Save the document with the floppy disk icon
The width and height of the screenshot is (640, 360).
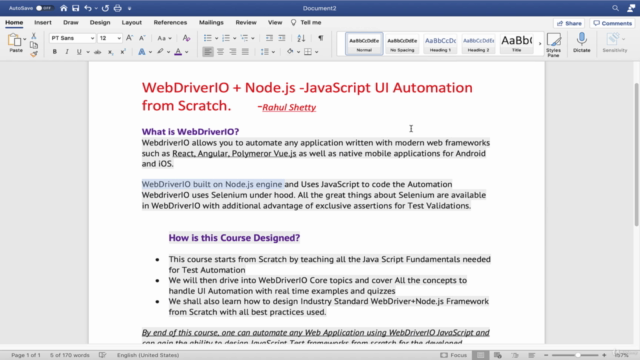click(x=76, y=8)
